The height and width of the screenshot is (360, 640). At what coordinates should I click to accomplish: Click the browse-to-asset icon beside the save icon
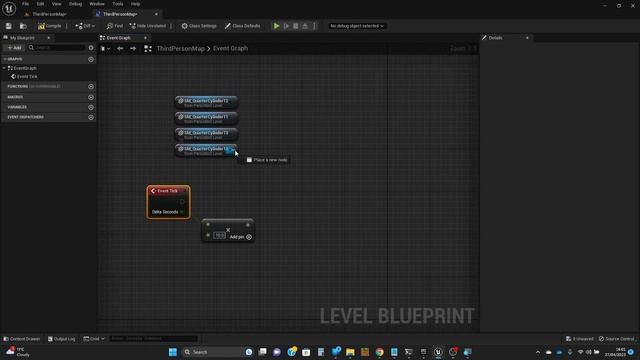(x=23, y=26)
